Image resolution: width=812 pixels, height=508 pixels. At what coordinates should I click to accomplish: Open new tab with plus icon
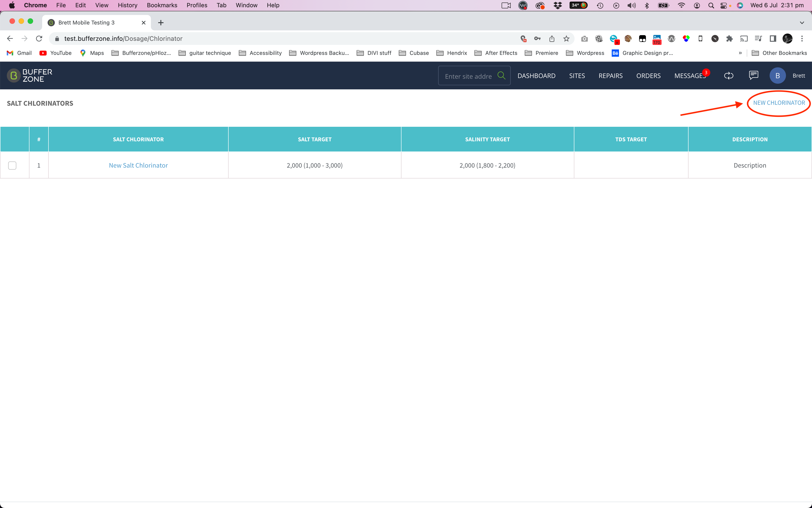point(161,22)
